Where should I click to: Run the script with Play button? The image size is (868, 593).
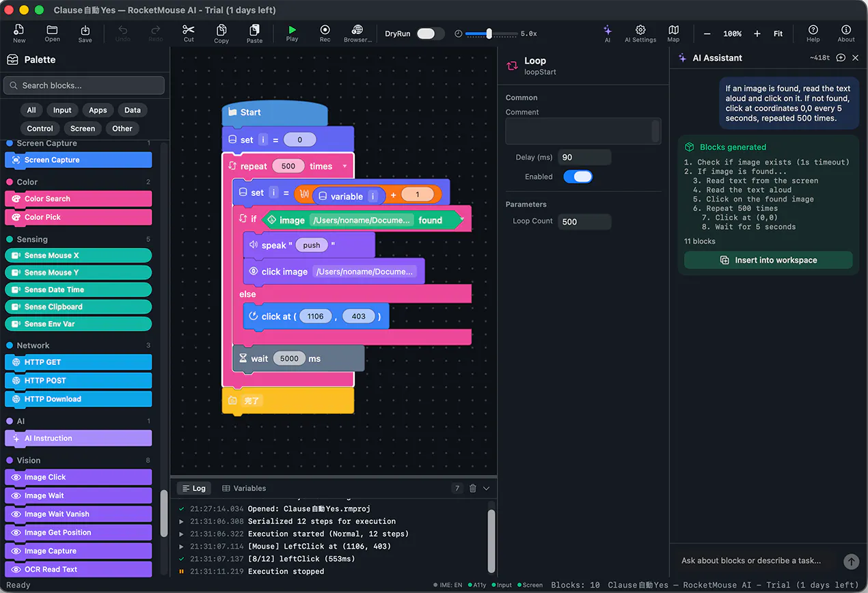click(x=292, y=33)
